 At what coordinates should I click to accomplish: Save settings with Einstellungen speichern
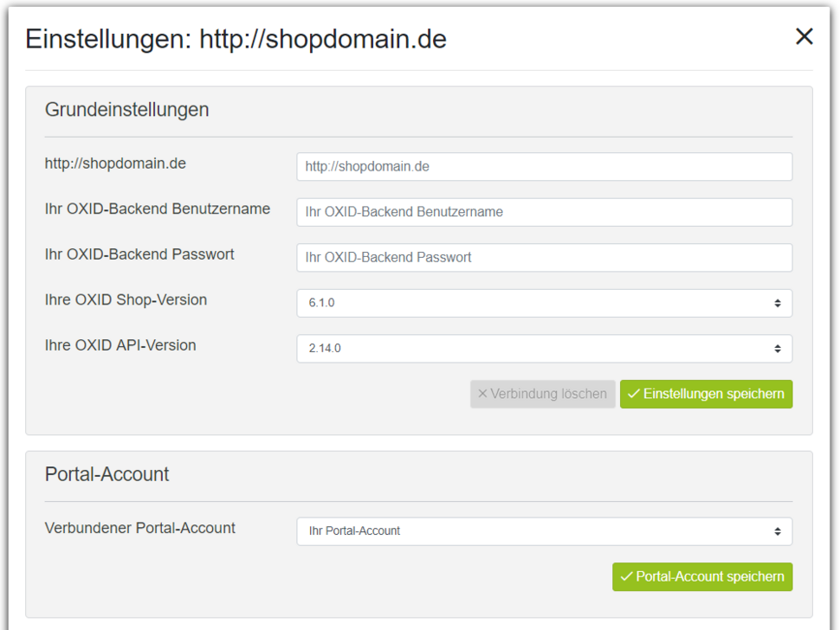[x=706, y=394]
